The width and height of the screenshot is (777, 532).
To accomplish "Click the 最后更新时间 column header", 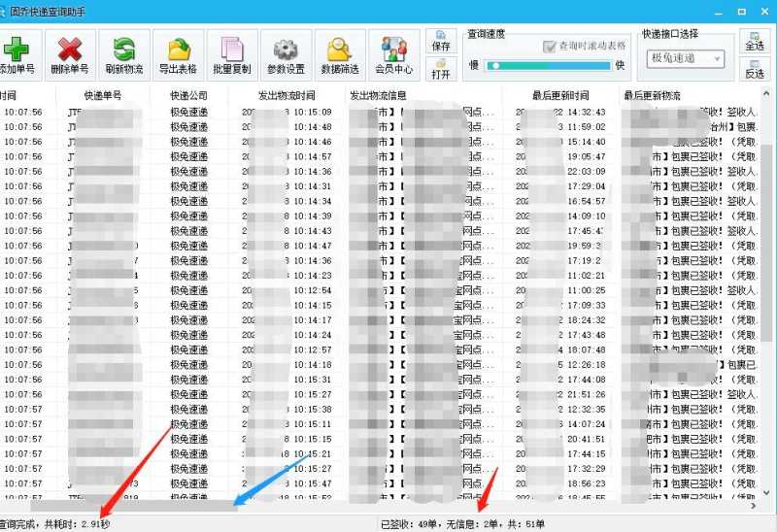I will (x=560, y=96).
